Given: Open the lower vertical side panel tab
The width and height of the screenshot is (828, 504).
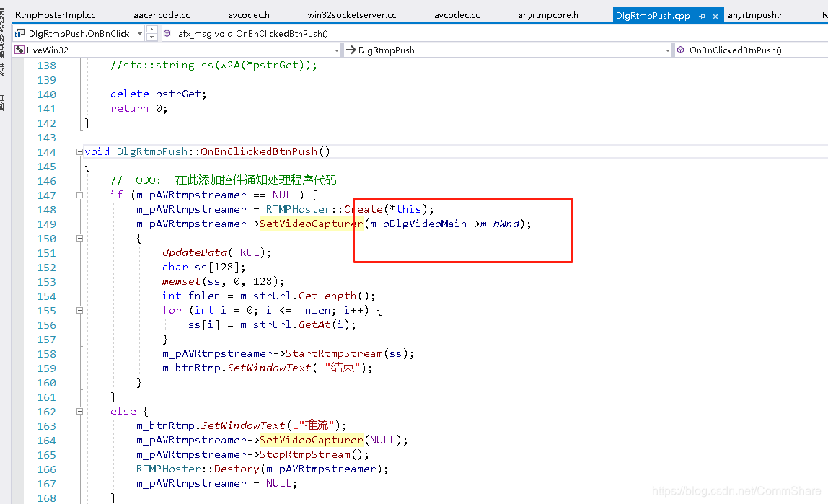Looking at the screenshot, I should 3,99.
